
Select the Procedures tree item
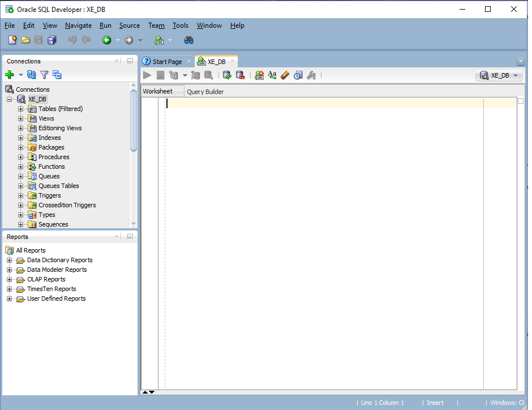tap(54, 157)
